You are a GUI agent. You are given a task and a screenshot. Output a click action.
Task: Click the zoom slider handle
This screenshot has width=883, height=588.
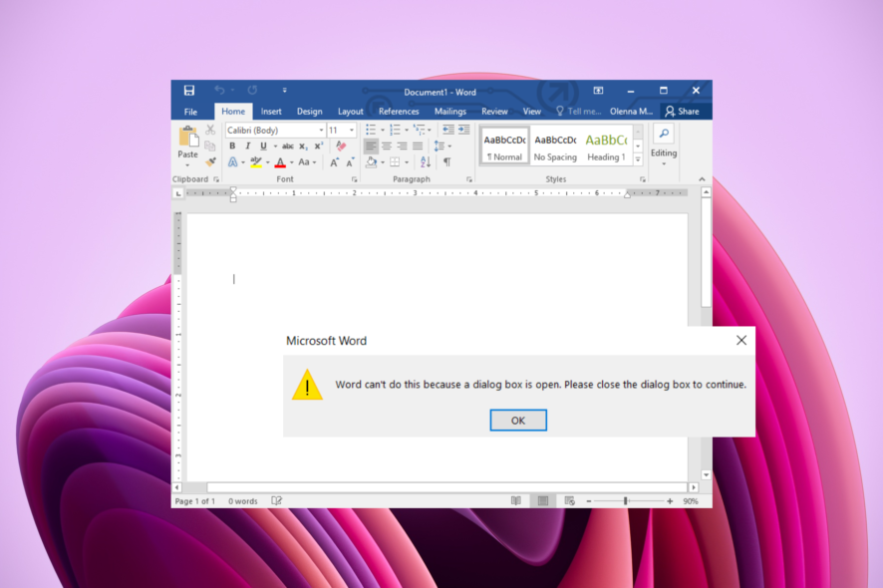626,500
